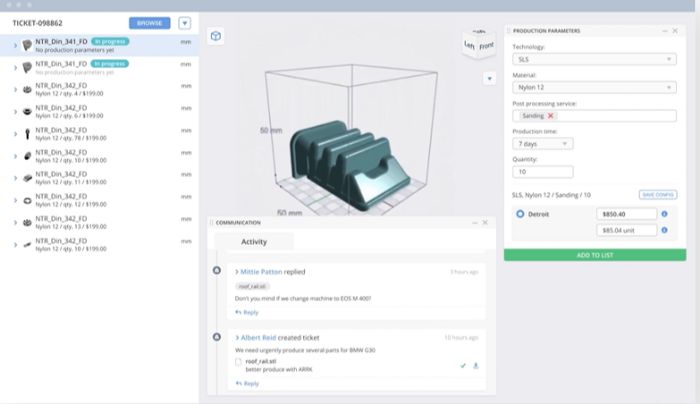Click the roof_rail.stl tag in Mittie's reply

point(252,286)
